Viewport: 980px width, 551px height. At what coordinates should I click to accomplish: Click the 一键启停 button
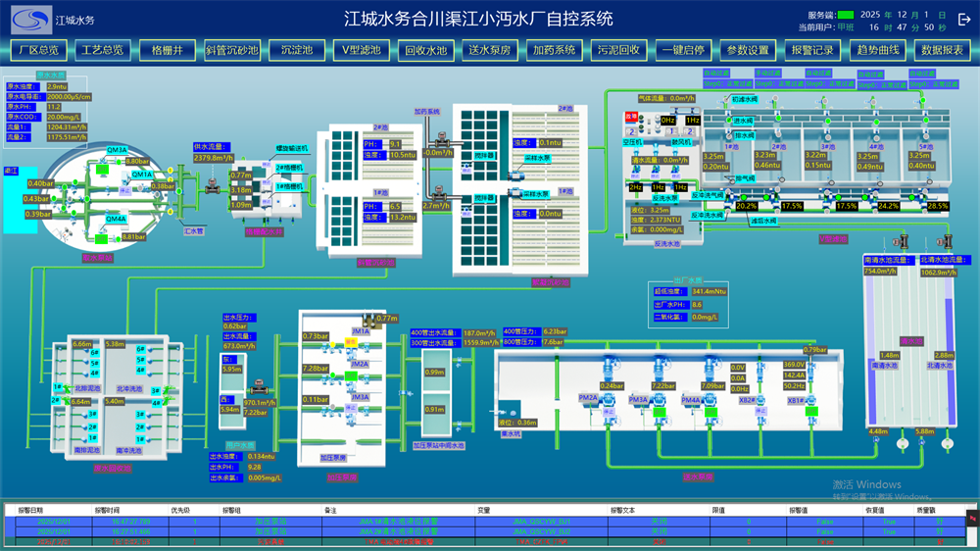coord(683,50)
